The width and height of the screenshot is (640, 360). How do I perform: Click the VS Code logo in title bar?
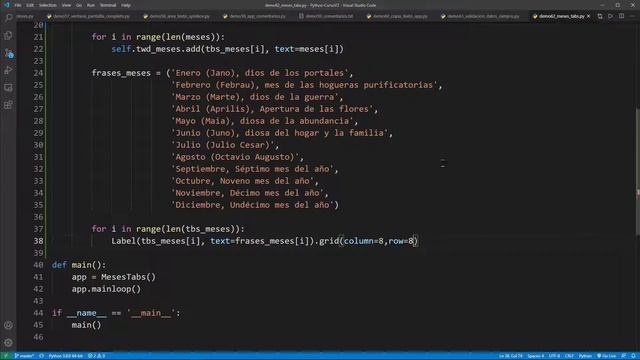[7, 5]
